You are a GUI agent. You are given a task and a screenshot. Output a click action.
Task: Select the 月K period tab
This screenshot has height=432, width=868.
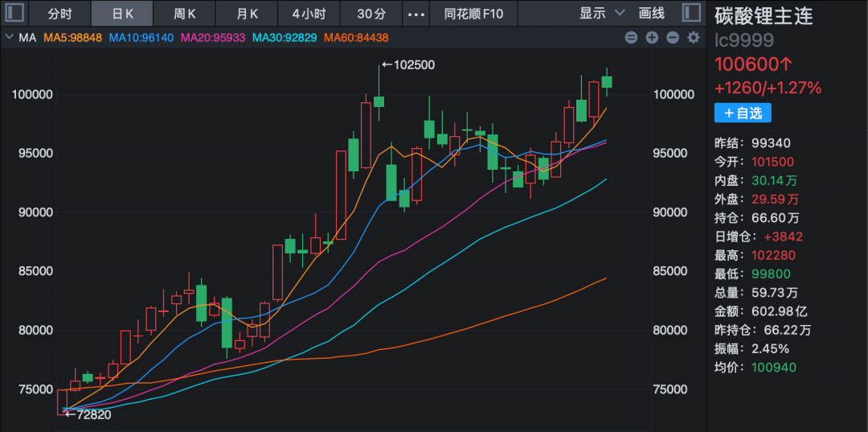click(247, 14)
